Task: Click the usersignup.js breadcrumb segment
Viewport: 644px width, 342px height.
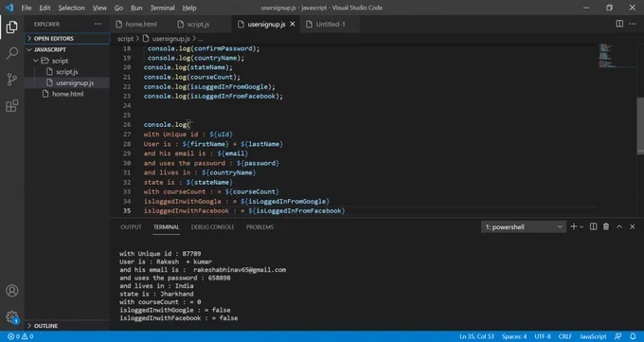Action: pyautogui.click(x=170, y=39)
